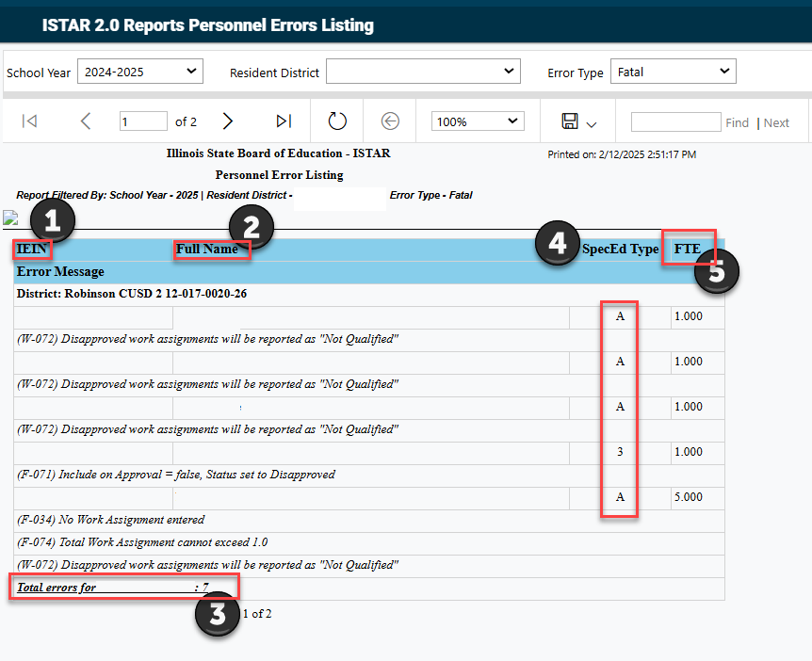Viewport: 812px width, 661px height.
Task: Click the current page number field
Action: click(x=143, y=121)
